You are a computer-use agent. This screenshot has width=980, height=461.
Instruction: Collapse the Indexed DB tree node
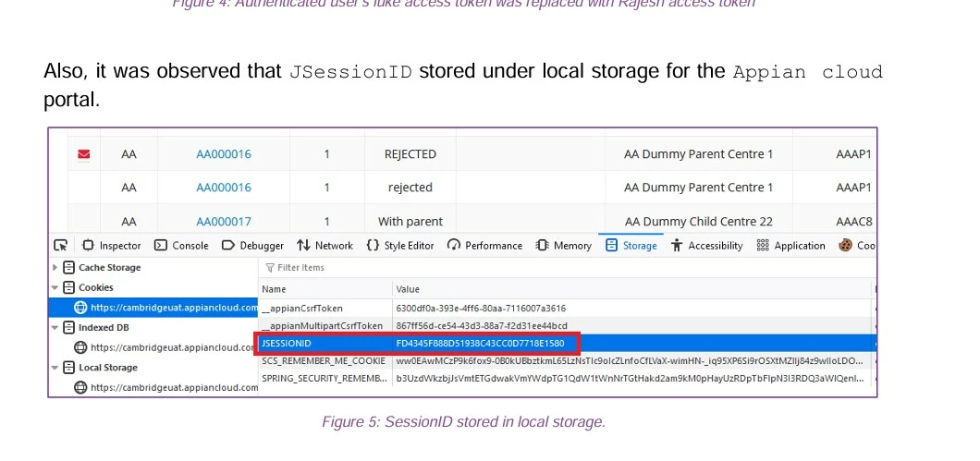click(55, 327)
